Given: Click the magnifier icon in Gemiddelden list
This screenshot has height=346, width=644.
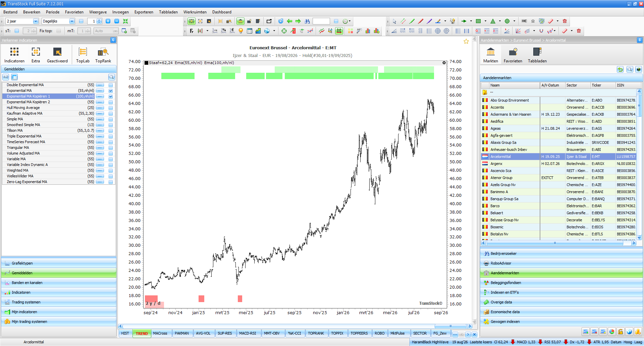Looking at the screenshot, I should point(111,77).
